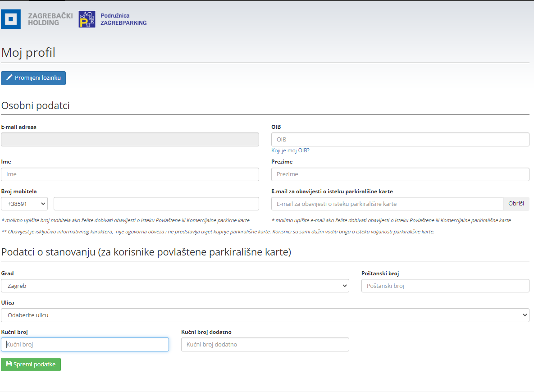534x392 pixels.
Task: Click into the Prezime text field
Action: 400,174
